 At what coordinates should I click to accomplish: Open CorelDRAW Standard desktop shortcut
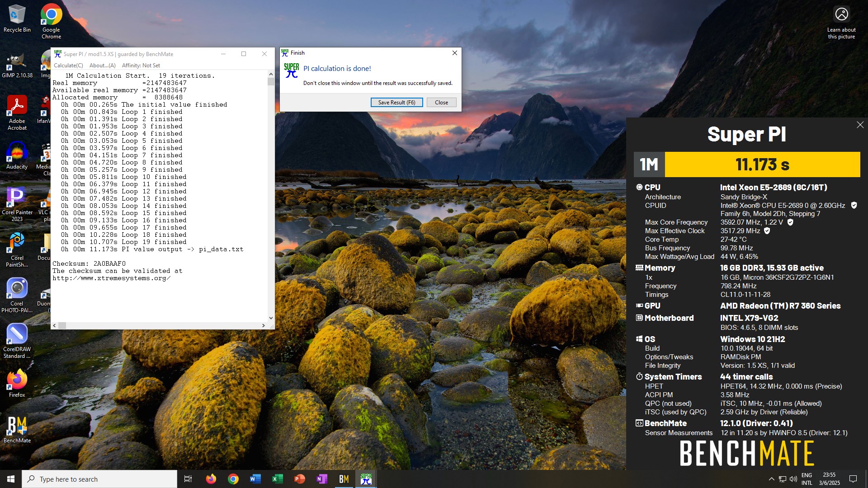[17, 341]
